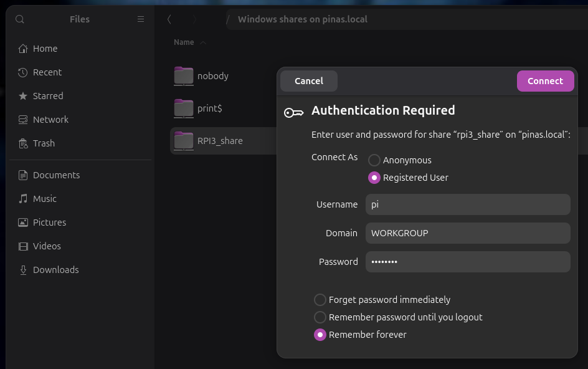Image resolution: width=588 pixels, height=369 pixels.
Task: Choose Remember password until you logout
Action: (398, 317)
